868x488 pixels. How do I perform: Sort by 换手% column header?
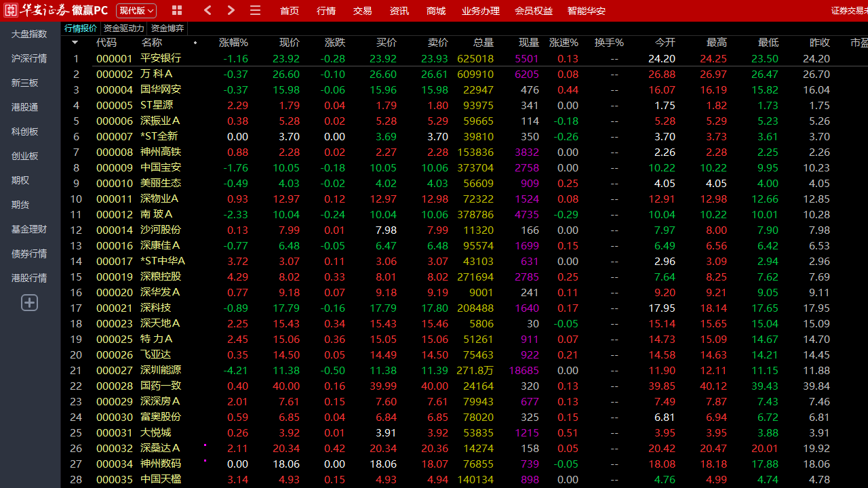click(609, 43)
